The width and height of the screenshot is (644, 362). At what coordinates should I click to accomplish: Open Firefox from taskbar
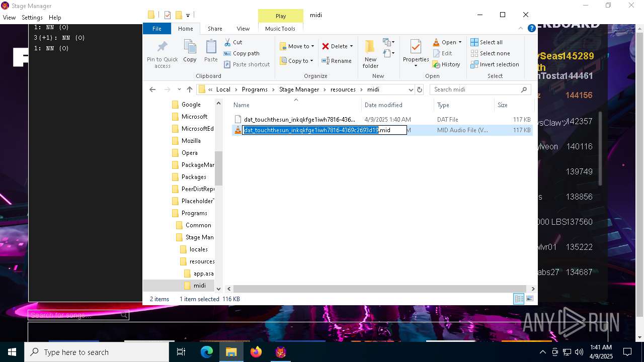click(x=256, y=352)
